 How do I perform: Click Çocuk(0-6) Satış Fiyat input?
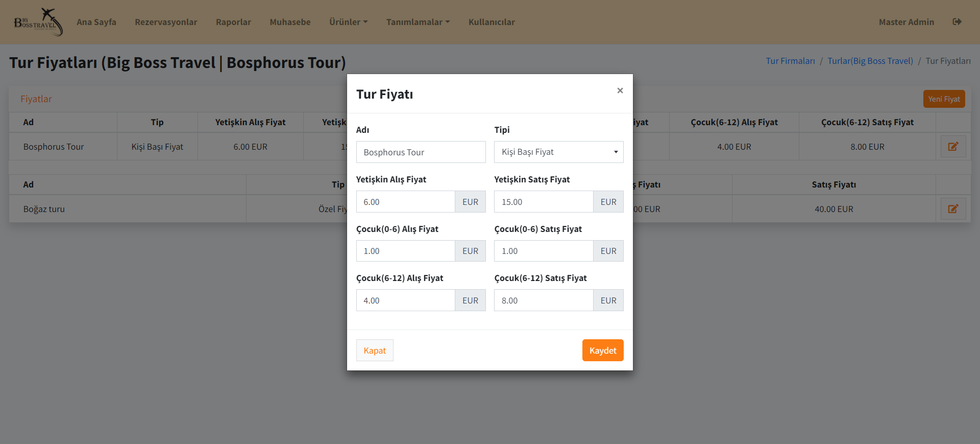[x=544, y=251]
